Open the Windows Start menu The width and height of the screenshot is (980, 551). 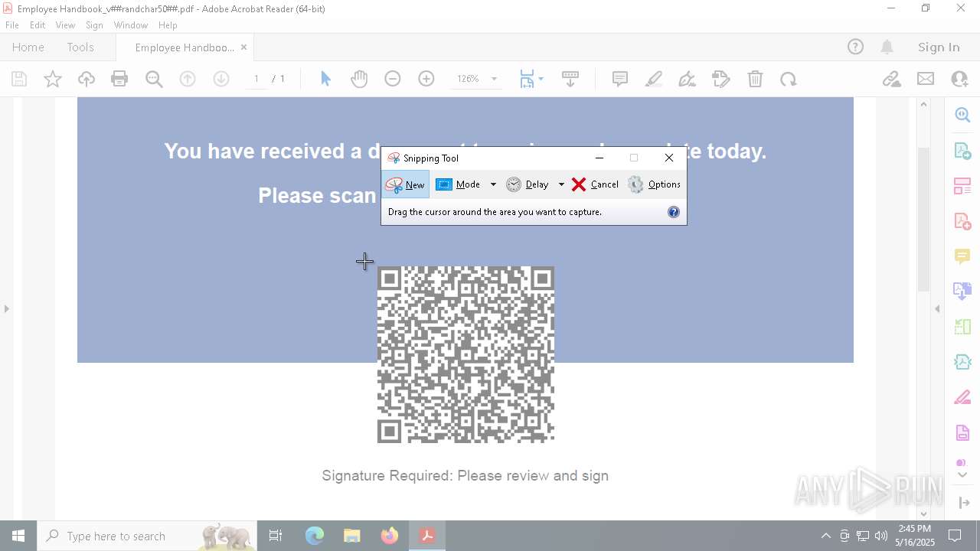(x=18, y=536)
